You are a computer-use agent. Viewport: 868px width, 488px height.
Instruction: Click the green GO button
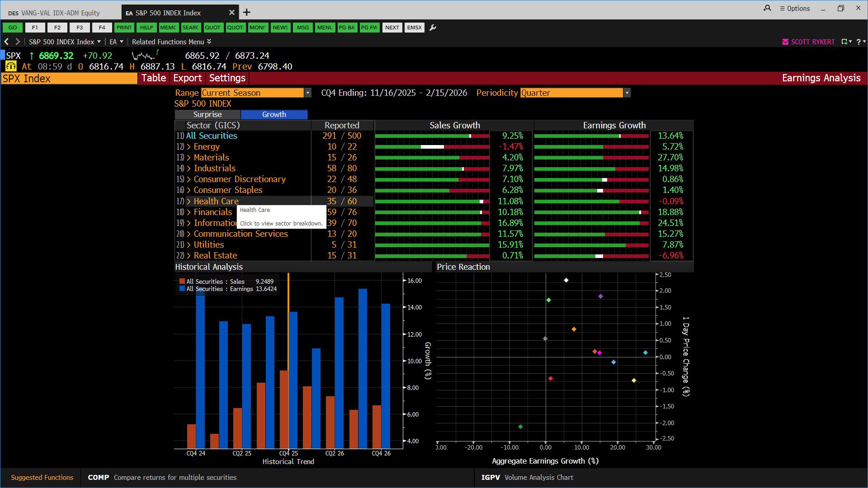coord(13,28)
